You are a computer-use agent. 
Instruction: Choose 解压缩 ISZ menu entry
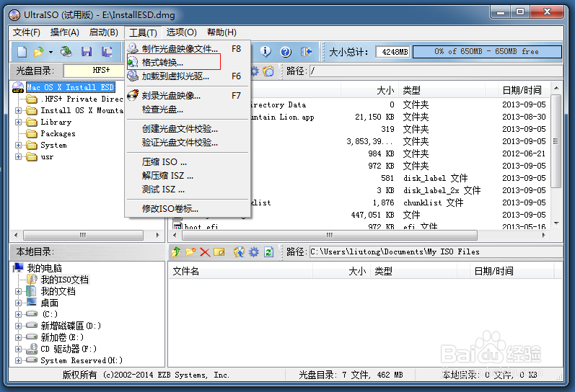pyautogui.click(x=188, y=176)
